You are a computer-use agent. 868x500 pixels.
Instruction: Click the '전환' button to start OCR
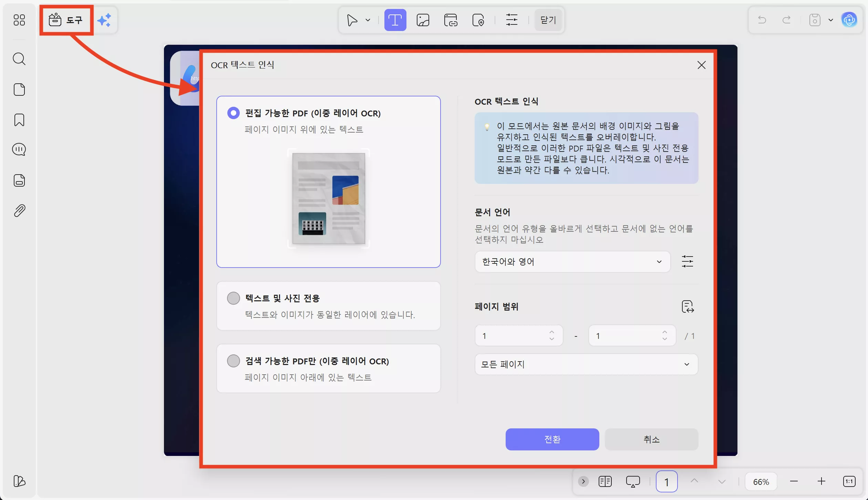(x=552, y=439)
